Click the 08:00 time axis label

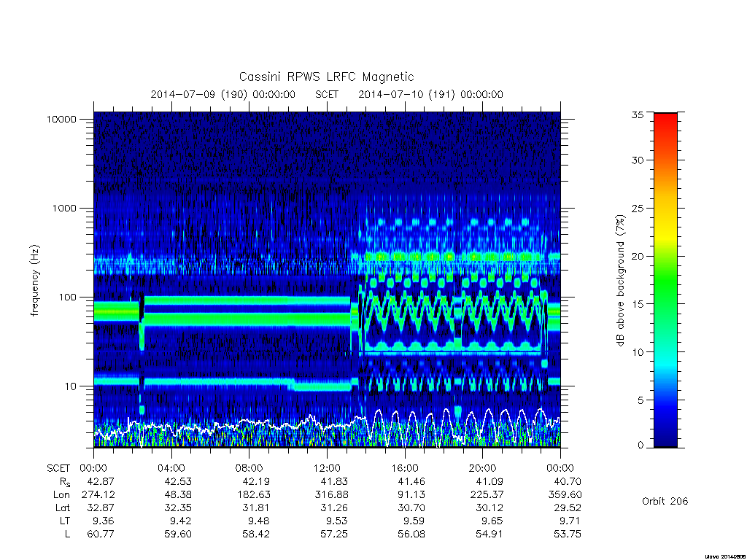(x=249, y=468)
